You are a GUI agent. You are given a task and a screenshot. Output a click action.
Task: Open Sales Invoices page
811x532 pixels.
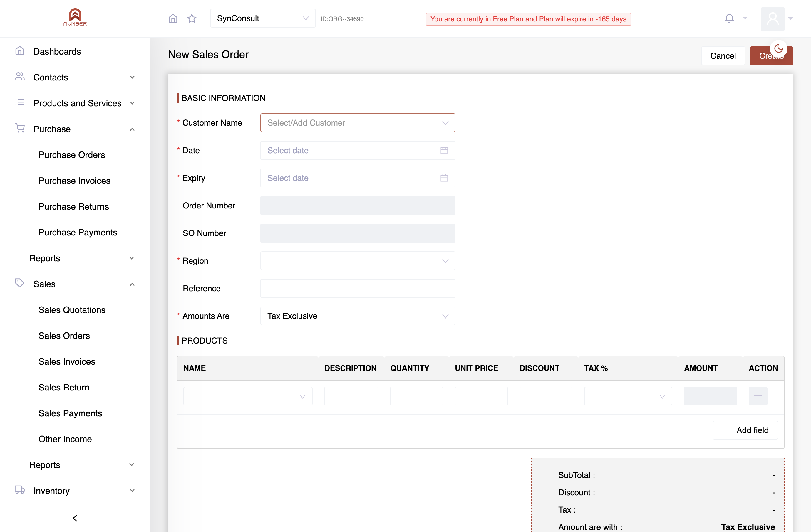point(67,361)
